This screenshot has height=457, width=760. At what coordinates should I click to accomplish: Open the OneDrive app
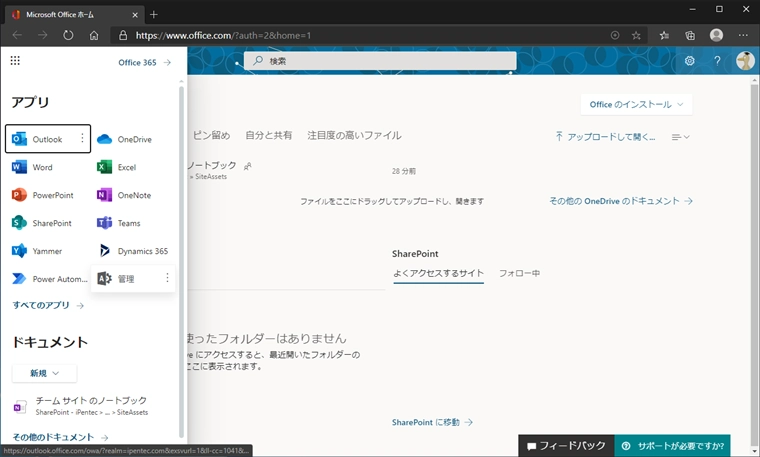click(x=125, y=140)
